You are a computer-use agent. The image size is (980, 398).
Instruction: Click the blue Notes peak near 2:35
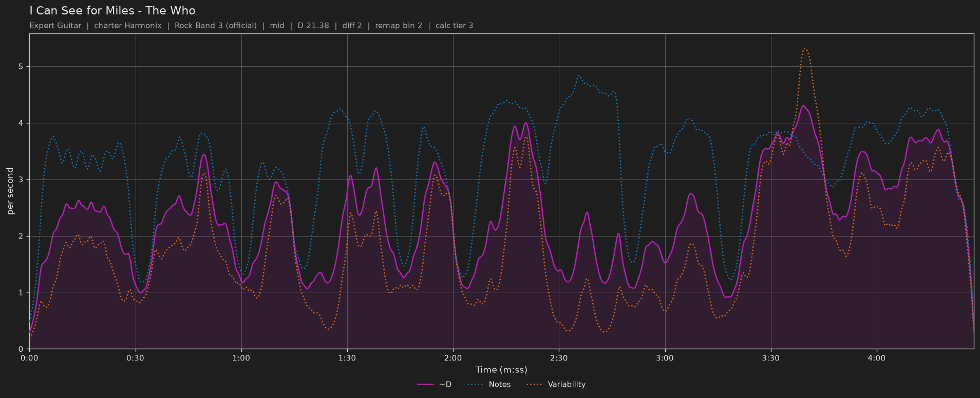click(x=578, y=76)
